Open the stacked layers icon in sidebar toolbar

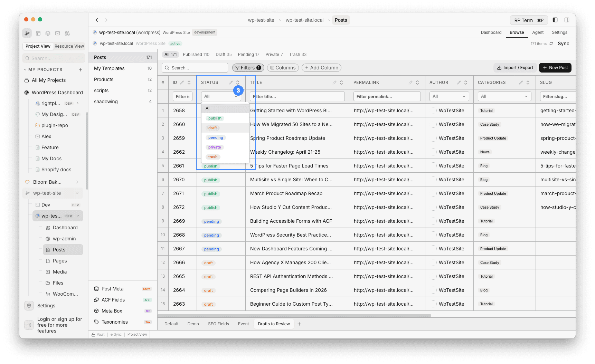tap(48, 33)
